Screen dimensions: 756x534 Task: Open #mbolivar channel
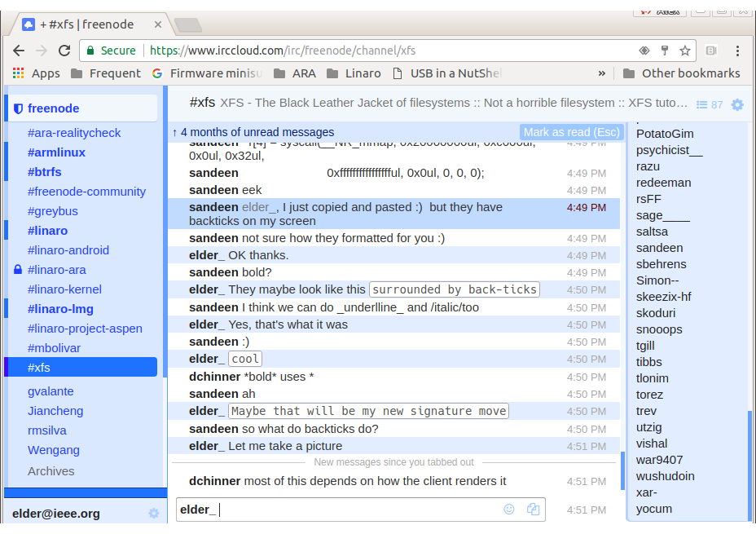coord(54,348)
